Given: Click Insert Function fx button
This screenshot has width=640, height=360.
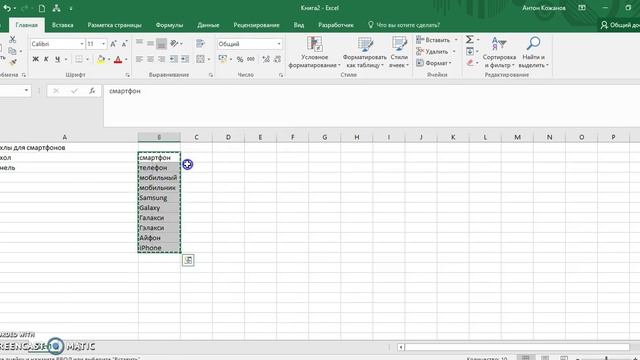Looking at the screenshot, I should pyautogui.click(x=92, y=91).
